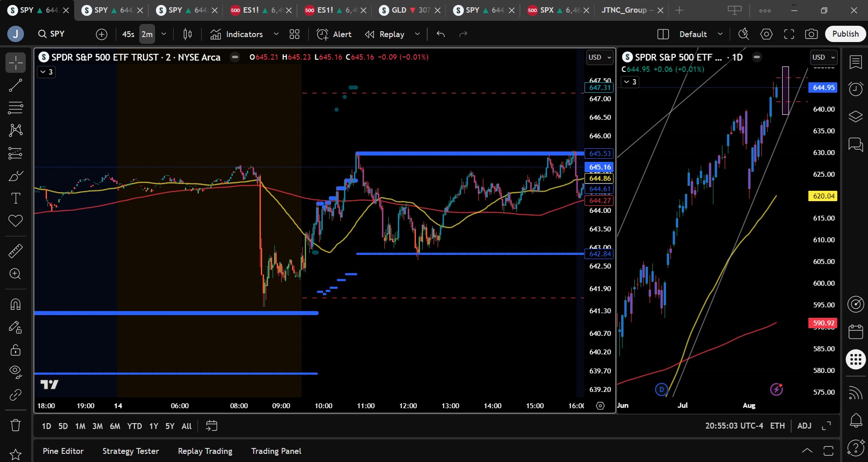
Task: Open the quick search lightning icon
Action: coord(744,34)
